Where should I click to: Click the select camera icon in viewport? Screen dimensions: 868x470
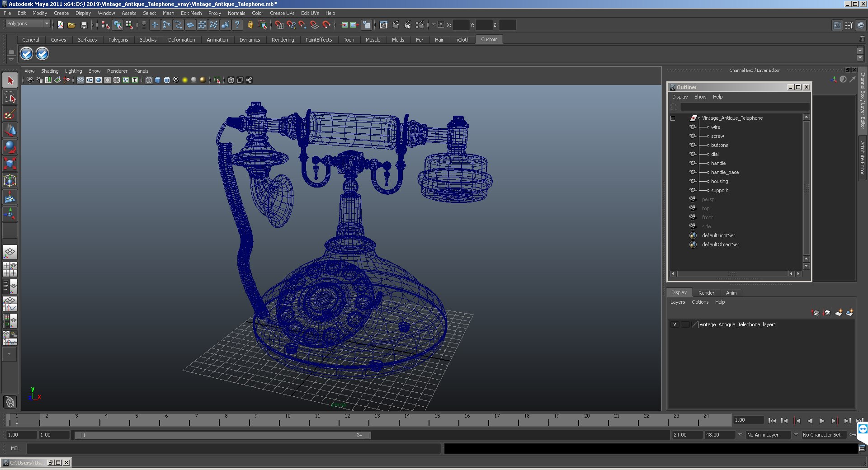tap(30, 80)
